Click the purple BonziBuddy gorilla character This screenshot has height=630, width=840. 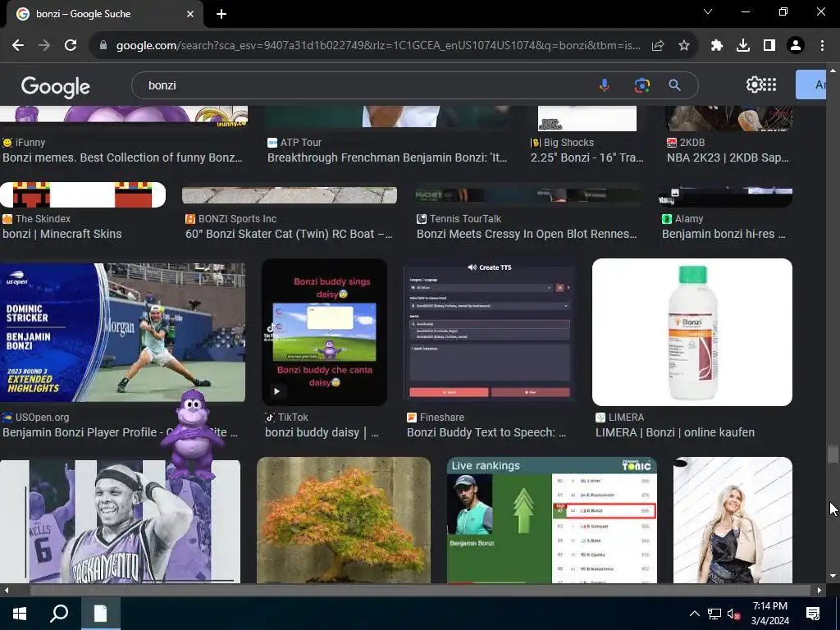pyautogui.click(x=192, y=434)
